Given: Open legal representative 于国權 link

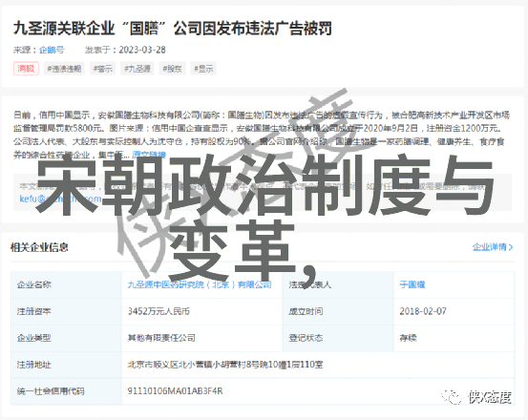Looking at the screenshot, I should coord(412,284).
